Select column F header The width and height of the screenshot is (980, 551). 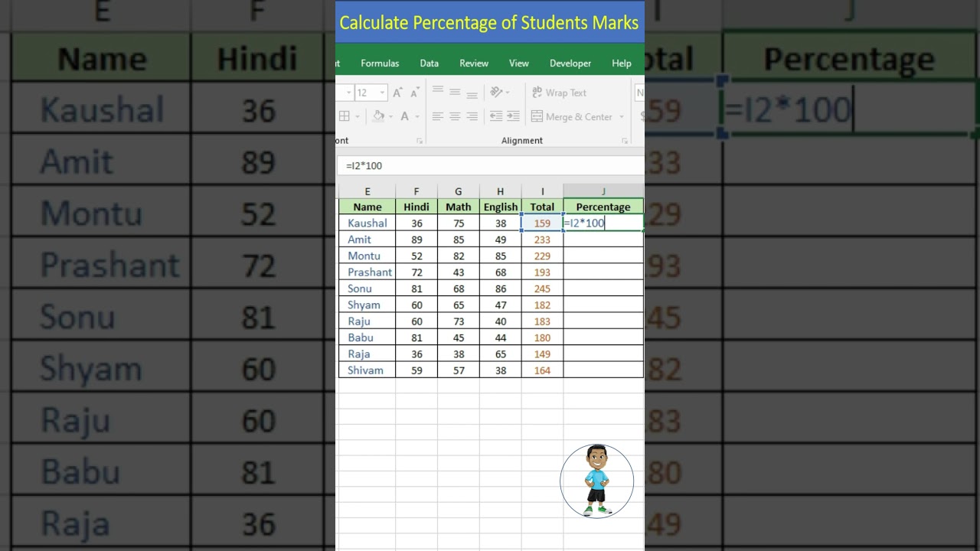416,191
